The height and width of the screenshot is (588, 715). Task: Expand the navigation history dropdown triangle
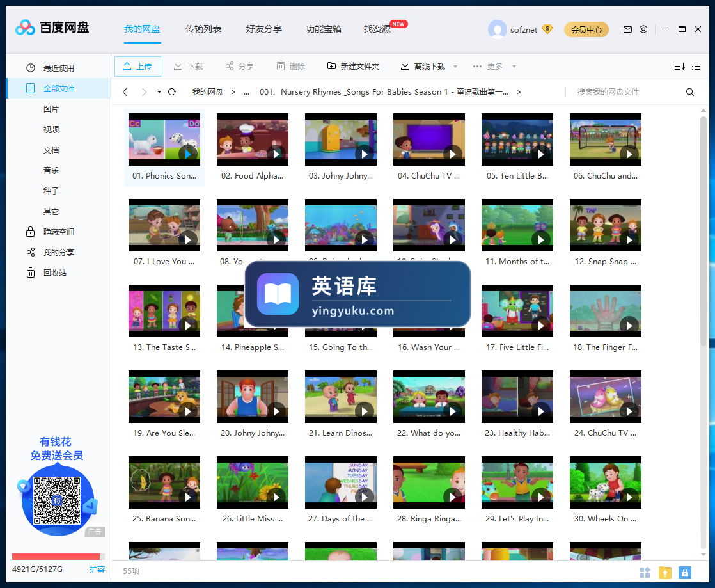click(x=159, y=92)
